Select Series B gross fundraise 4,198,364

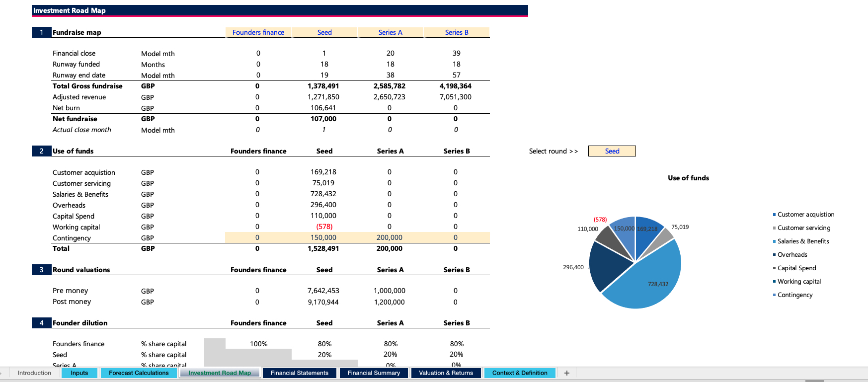pyautogui.click(x=456, y=86)
